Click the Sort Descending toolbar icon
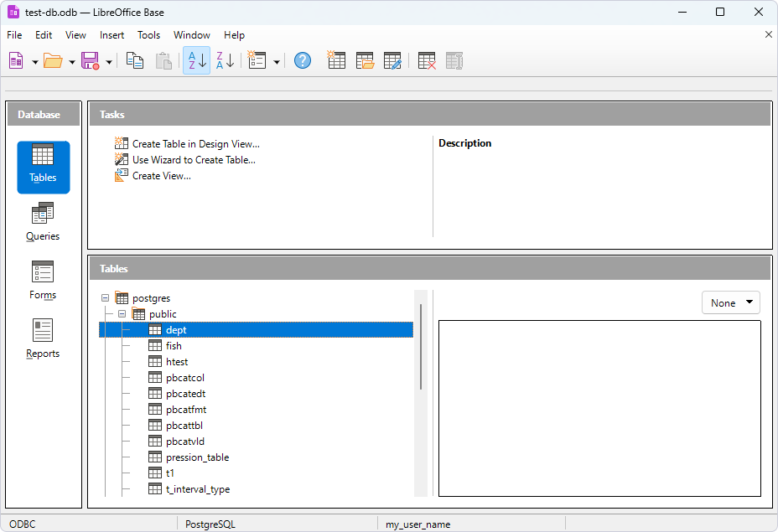Image resolution: width=778 pixels, height=532 pixels. (225, 60)
